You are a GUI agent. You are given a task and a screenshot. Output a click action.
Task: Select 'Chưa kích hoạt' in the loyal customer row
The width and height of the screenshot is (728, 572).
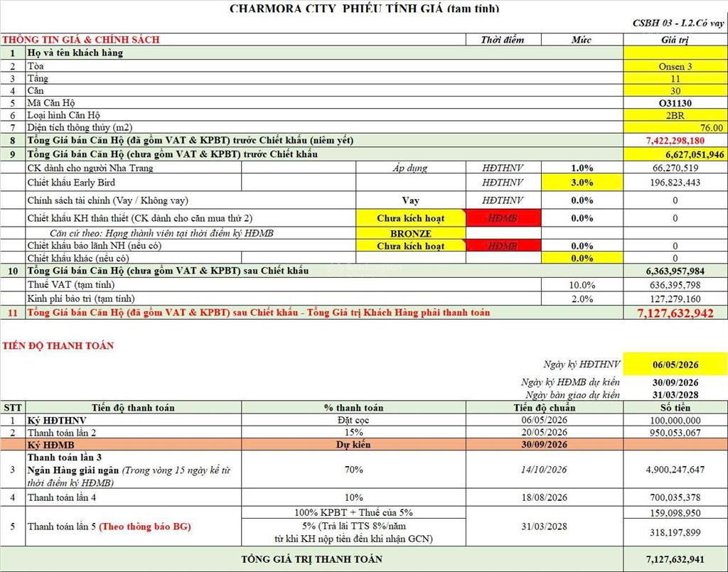(410, 218)
